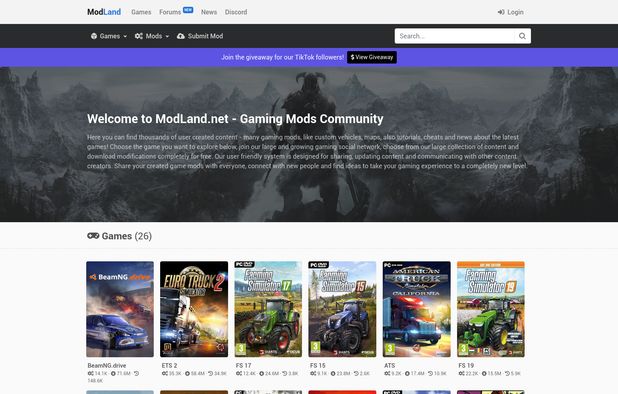Focus the Search input field
The image size is (618, 394).
tap(454, 36)
